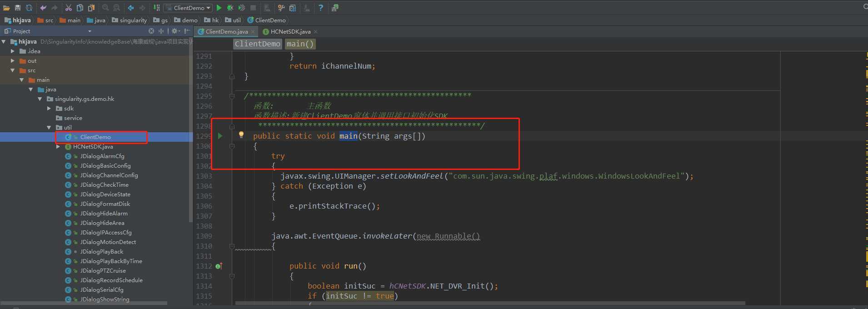Click the Copy icon in the toolbar
Image resolution: width=868 pixels, height=309 pixels.
click(x=80, y=8)
